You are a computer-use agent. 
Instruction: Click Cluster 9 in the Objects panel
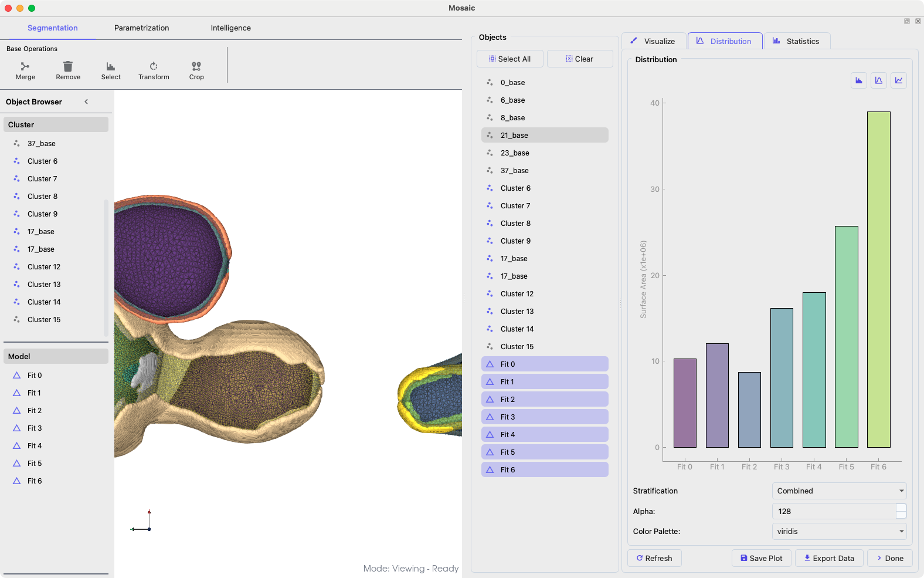click(545, 241)
